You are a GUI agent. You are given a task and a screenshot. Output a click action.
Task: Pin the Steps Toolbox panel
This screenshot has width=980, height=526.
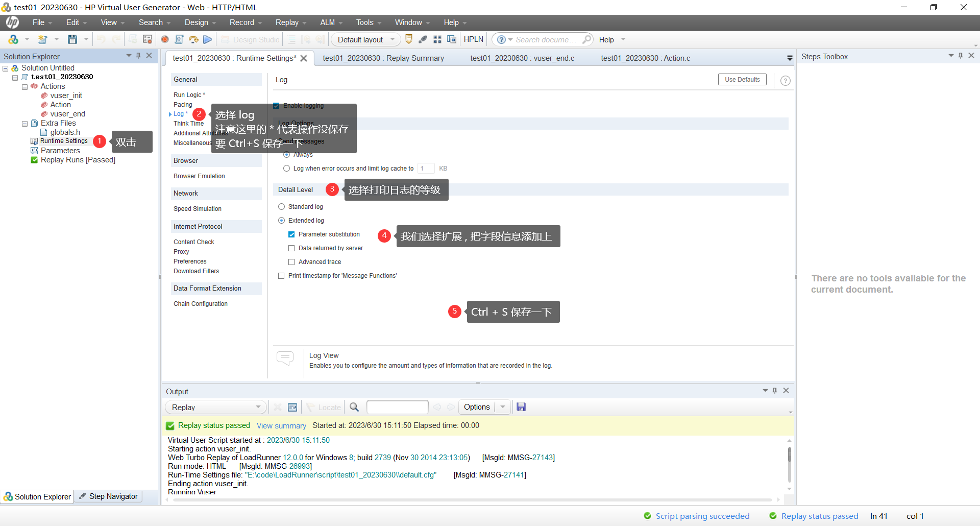point(961,56)
